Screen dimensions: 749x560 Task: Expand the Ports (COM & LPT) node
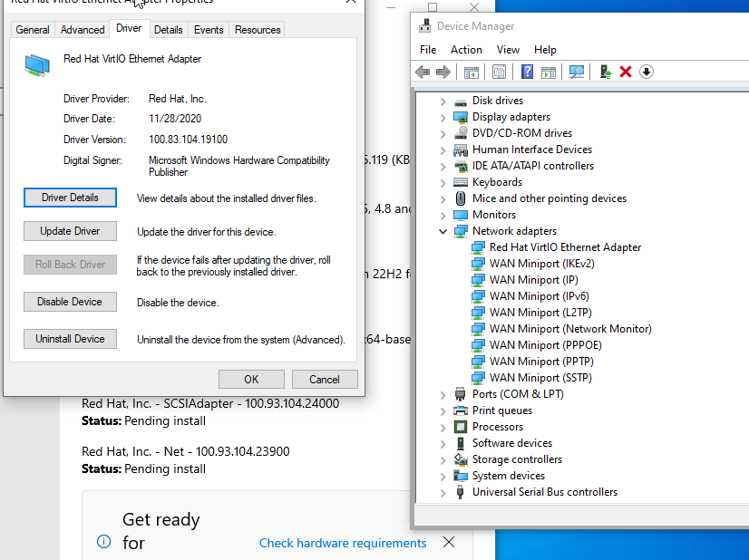pos(443,395)
